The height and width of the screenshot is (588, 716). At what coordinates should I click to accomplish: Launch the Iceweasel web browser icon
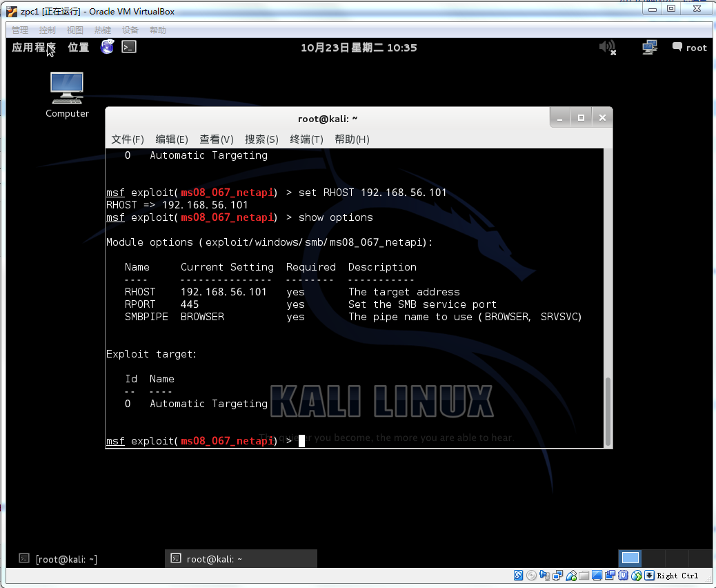(108, 47)
